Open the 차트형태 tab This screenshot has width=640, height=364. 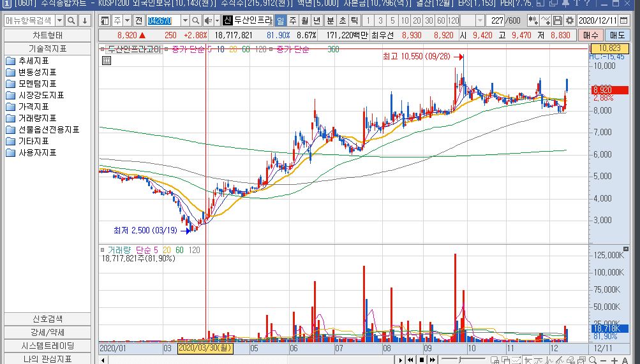pyautogui.click(x=47, y=36)
